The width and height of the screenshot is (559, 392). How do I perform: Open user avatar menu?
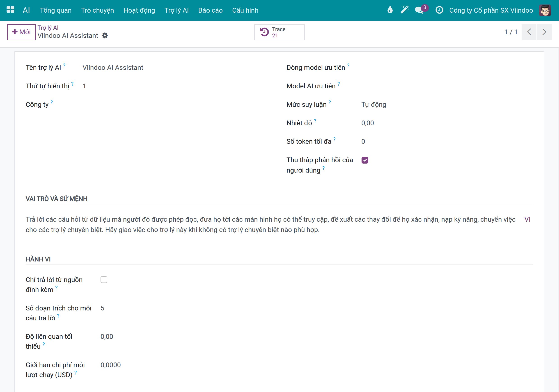pyautogui.click(x=545, y=10)
